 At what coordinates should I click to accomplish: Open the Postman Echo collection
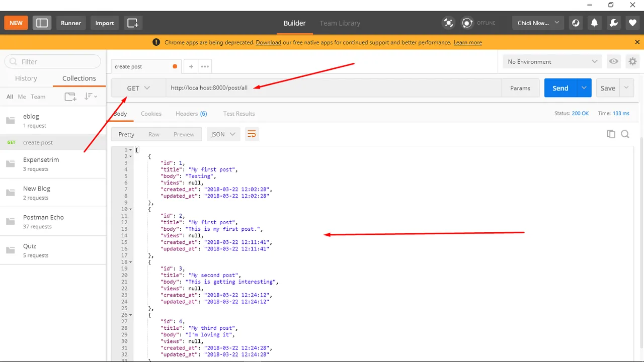pos(53,221)
